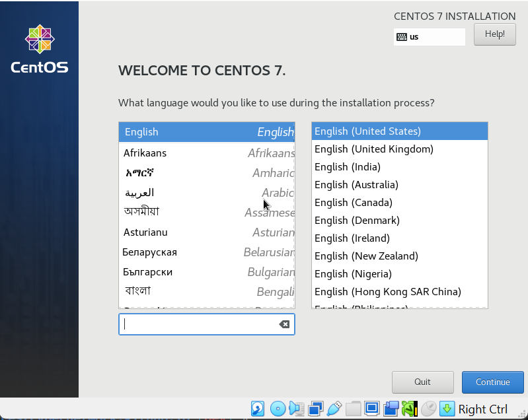Click the VirtualBox CPU execution status icon
Screen dimensions: 528x420
pyautogui.click(x=410, y=409)
